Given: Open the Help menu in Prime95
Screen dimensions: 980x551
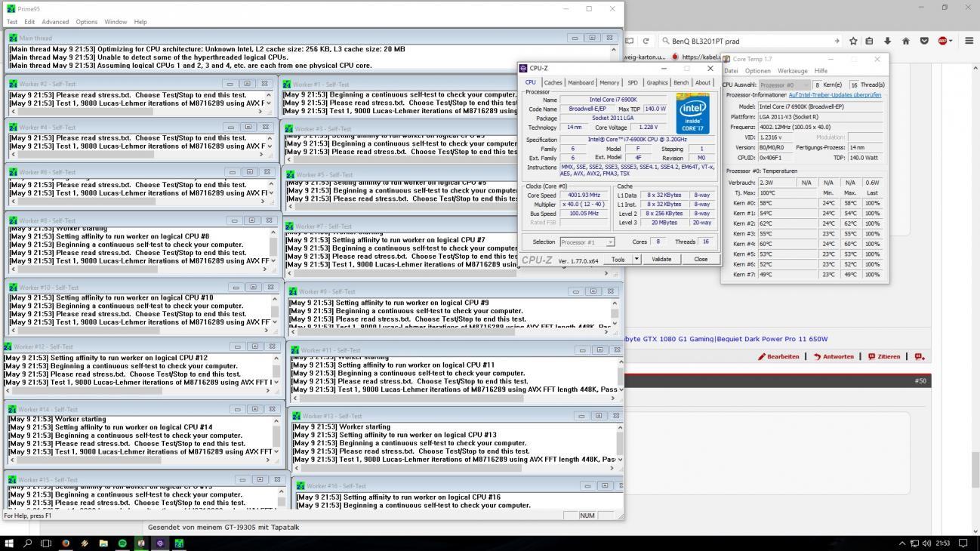Looking at the screenshot, I should [x=140, y=22].
